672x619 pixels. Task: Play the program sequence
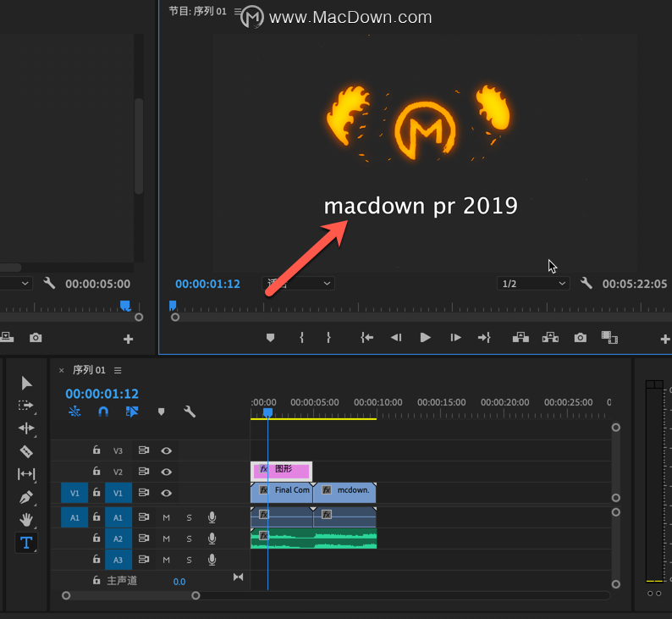click(425, 338)
